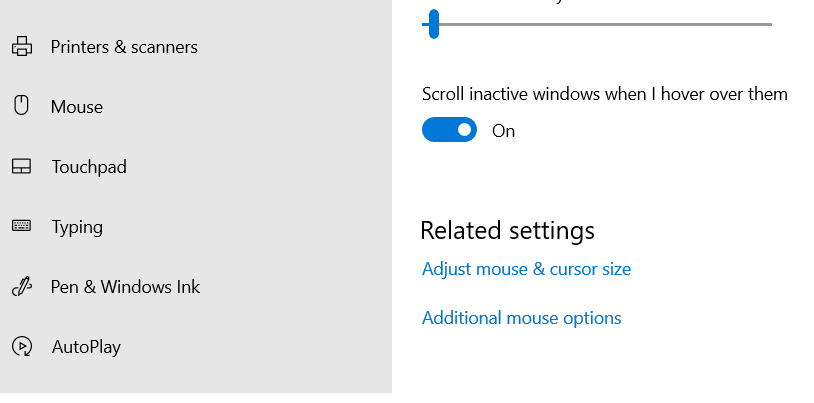Click the On label next to the toggle
814x403 pixels.
[x=503, y=131]
